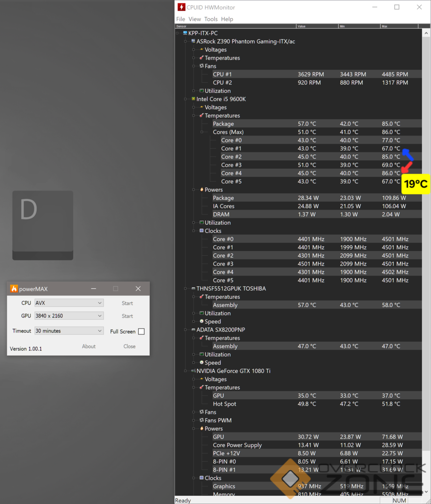Click the flame icon next to Intel Powers
431x504 pixels.
(202, 189)
